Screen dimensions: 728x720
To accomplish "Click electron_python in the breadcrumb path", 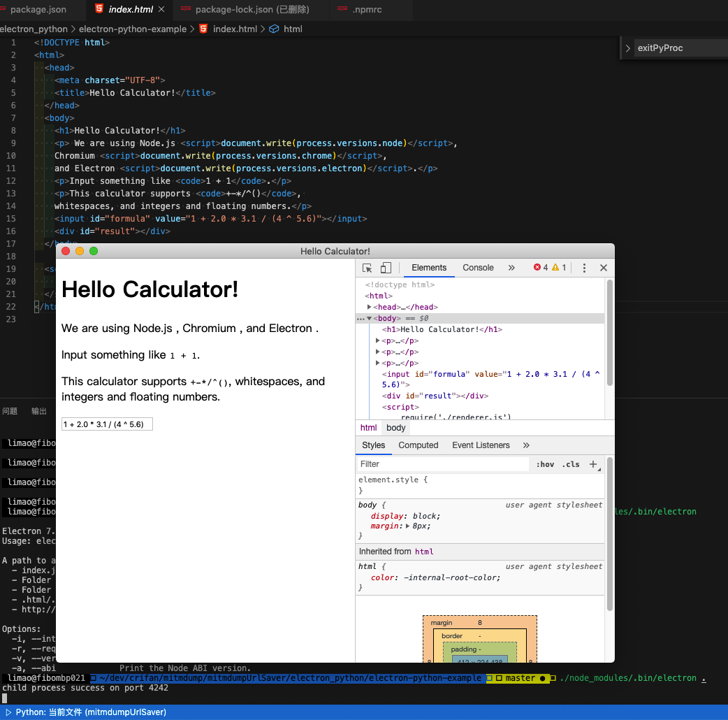I will [34, 29].
